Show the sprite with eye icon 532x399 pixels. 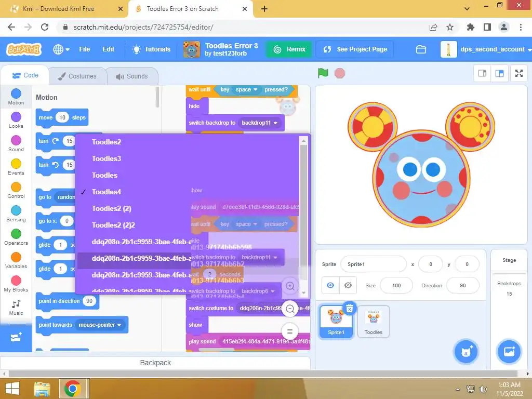[x=330, y=285]
